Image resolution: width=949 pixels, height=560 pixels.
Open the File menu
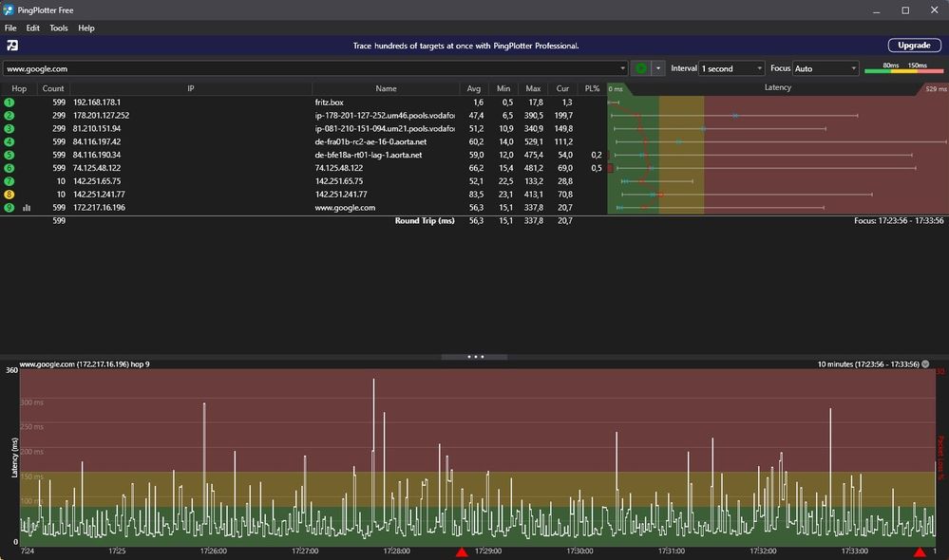tap(10, 28)
